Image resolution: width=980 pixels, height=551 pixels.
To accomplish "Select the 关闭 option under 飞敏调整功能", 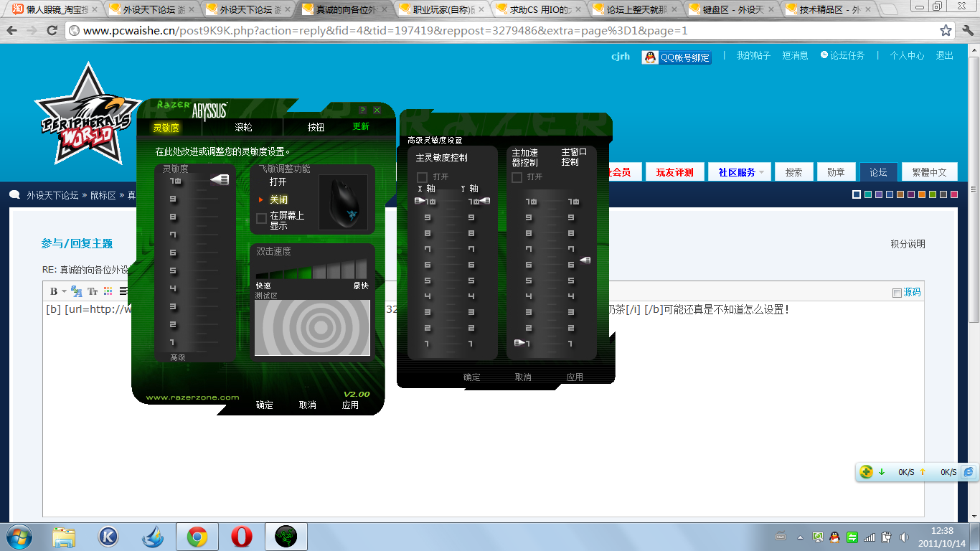I will pyautogui.click(x=278, y=200).
